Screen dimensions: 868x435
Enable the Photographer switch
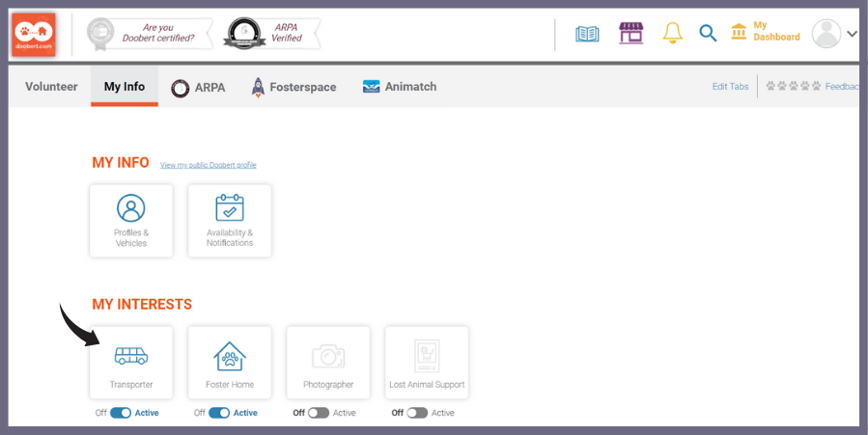click(x=319, y=413)
